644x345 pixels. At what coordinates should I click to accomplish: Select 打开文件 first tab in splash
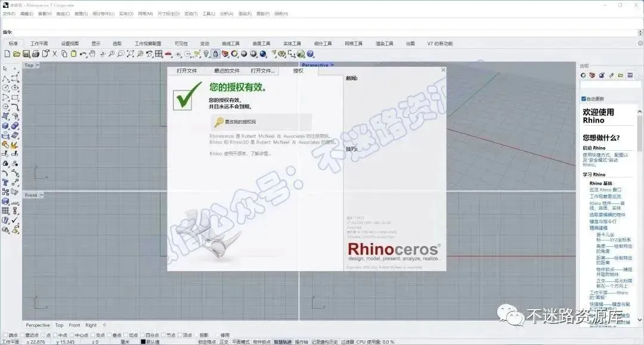pyautogui.click(x=187, y=71)
